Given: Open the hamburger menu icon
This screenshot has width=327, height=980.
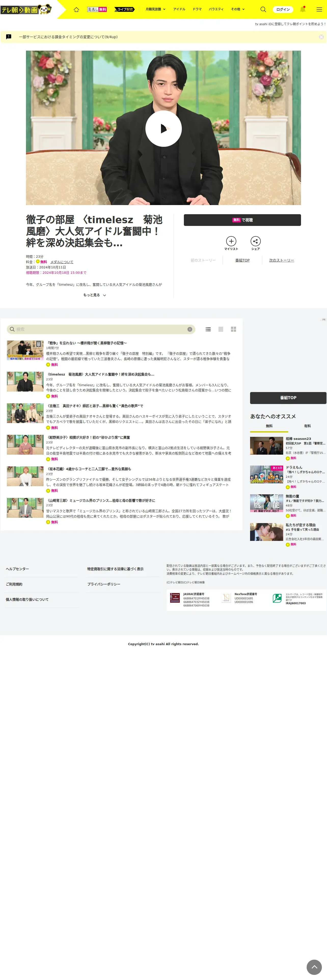Looking at the screenshot, I should [x=319, y=9].
